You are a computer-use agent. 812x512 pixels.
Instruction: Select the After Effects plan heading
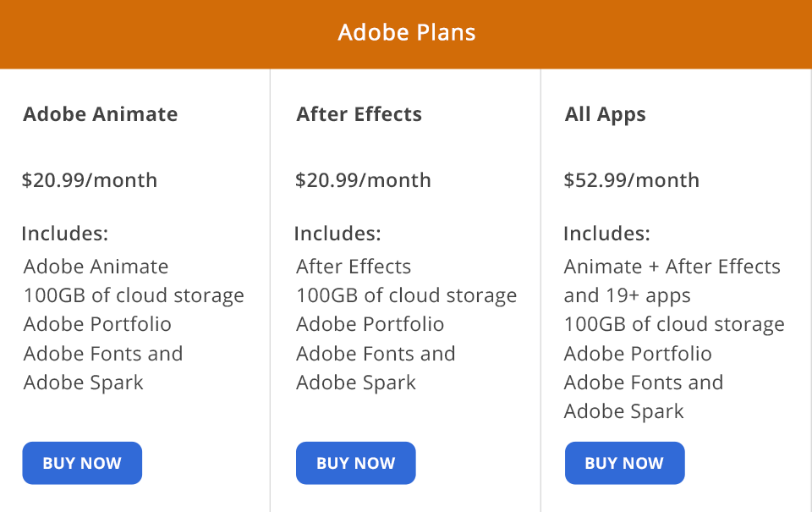click(x=358, y=114)
